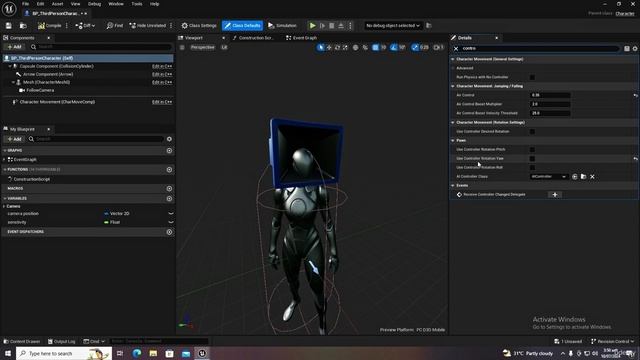Image resolution: width=640 pixels, height=360 pixels.
Task: Open the Perspective view mode dropdown
Action: coord(202,47)
